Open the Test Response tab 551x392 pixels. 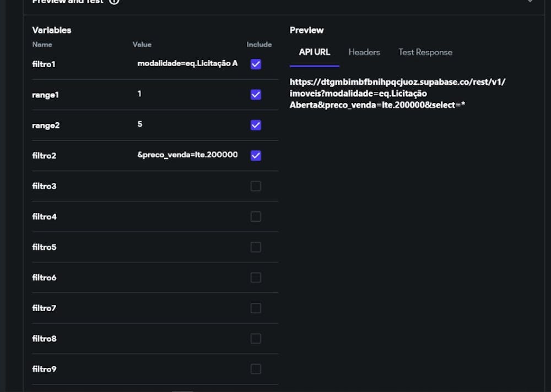tap(425, 52)
